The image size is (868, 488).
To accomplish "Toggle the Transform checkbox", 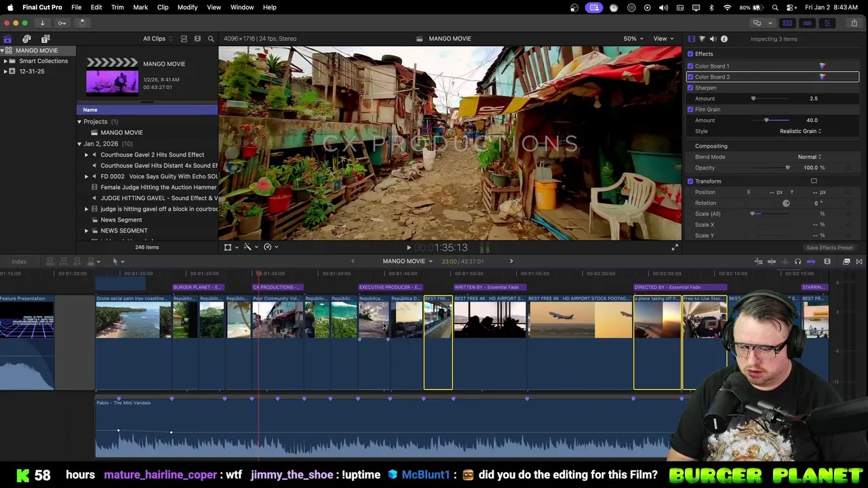I will point(690,181).
